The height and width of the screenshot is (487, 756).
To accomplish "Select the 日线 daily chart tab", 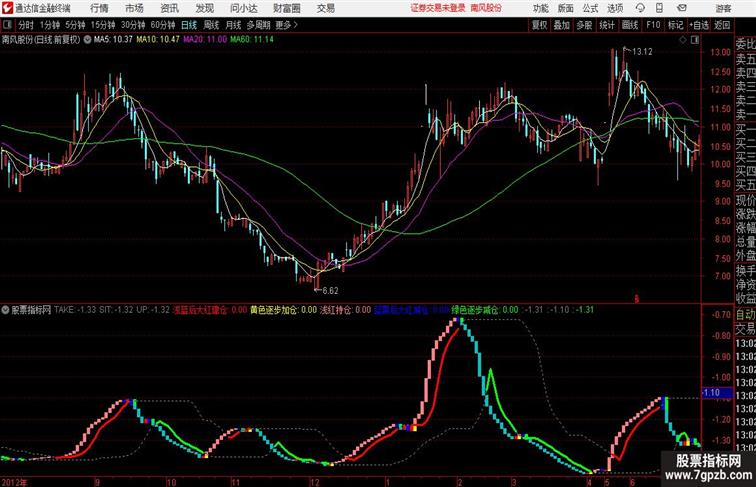I will 189,25.
